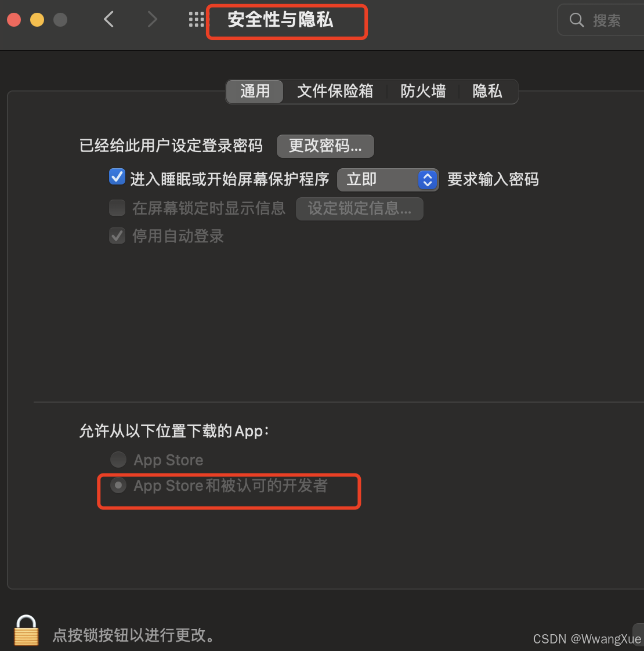Image resolution: width=644 pixels, height=651 pixels.
Task: Click the 设定锁定信息… button
Action: pyautogui.click(x=360, y=209)
